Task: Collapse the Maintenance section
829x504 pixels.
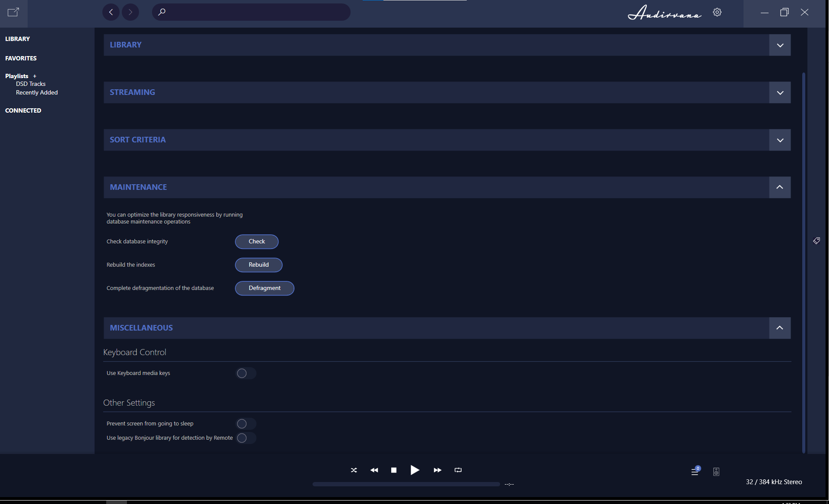Action: 780,187
